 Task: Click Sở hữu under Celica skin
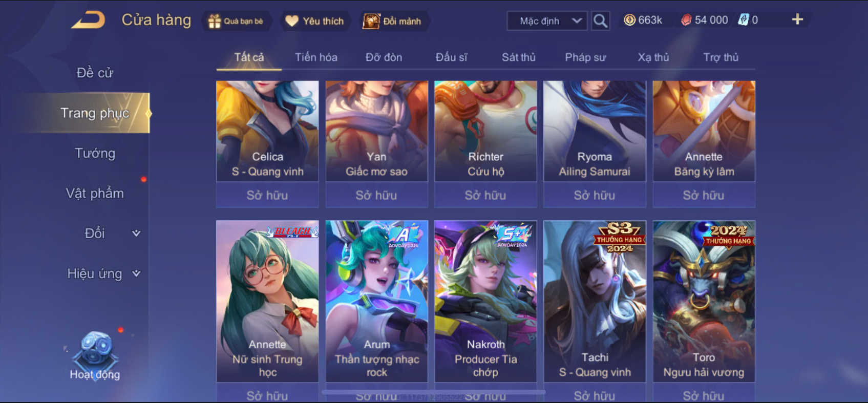267,195
